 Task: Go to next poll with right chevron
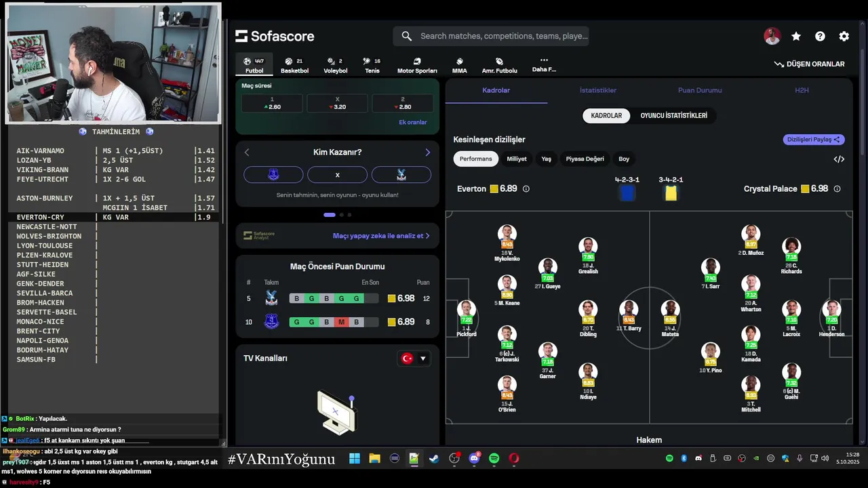pos(427,152)
